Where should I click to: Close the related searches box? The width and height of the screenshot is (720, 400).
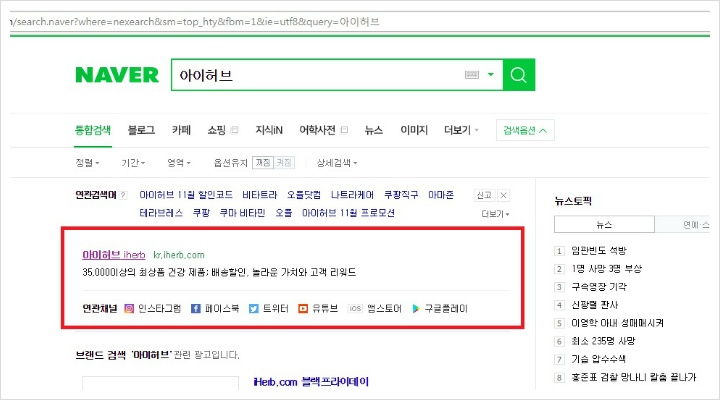503,195
